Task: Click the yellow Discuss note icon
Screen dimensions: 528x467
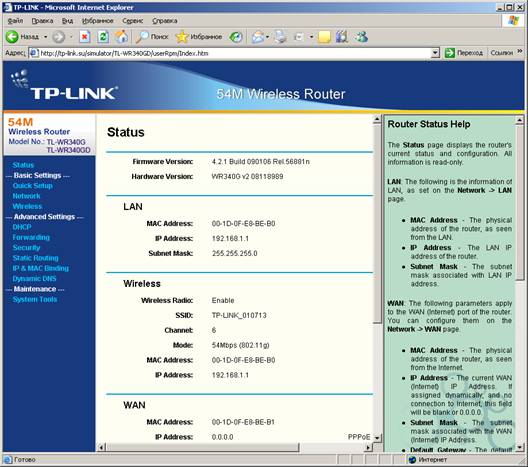Action: coord(324,37)
